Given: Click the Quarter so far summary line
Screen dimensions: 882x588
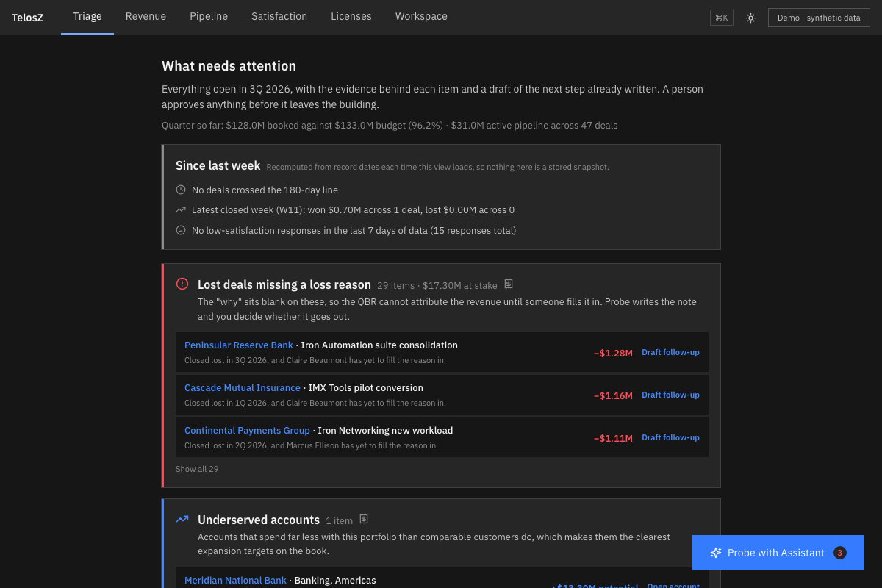Looking at the screenshot, I should coord(390,126).
